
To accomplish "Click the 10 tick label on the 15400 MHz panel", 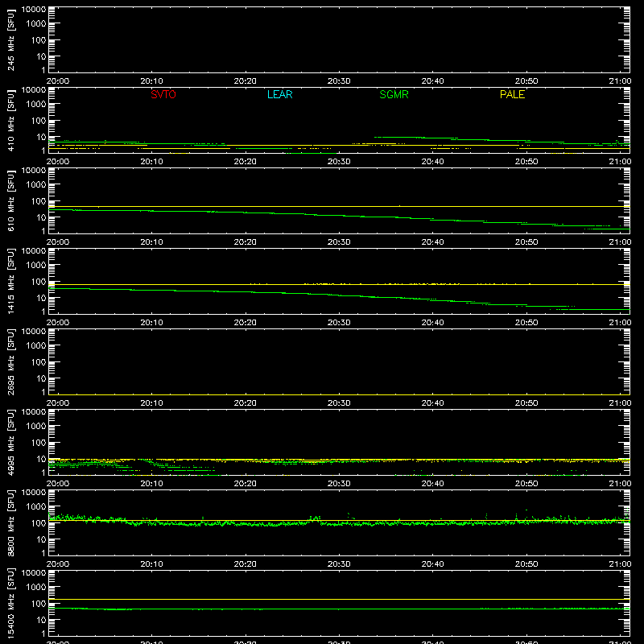I will pyautogui.click(x=41, y=620).
